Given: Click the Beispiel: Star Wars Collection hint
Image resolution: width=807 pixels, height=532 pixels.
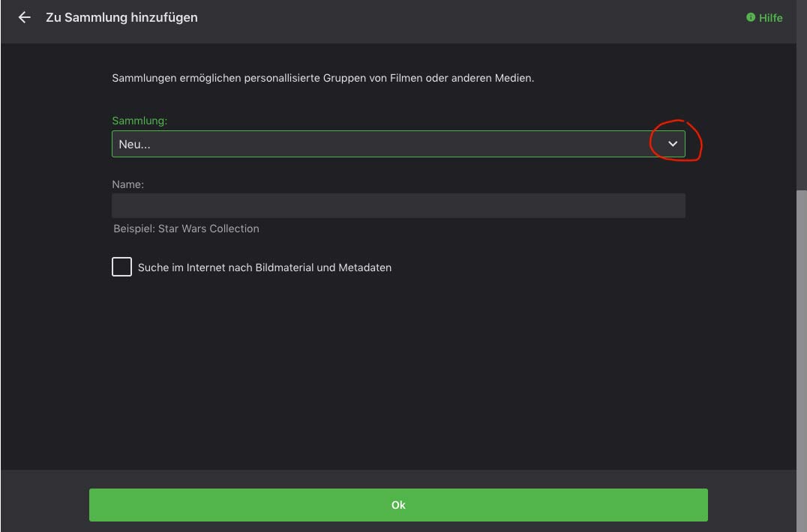Looking at the screenshot, I should pyautogui.click(x=186, y=229).
